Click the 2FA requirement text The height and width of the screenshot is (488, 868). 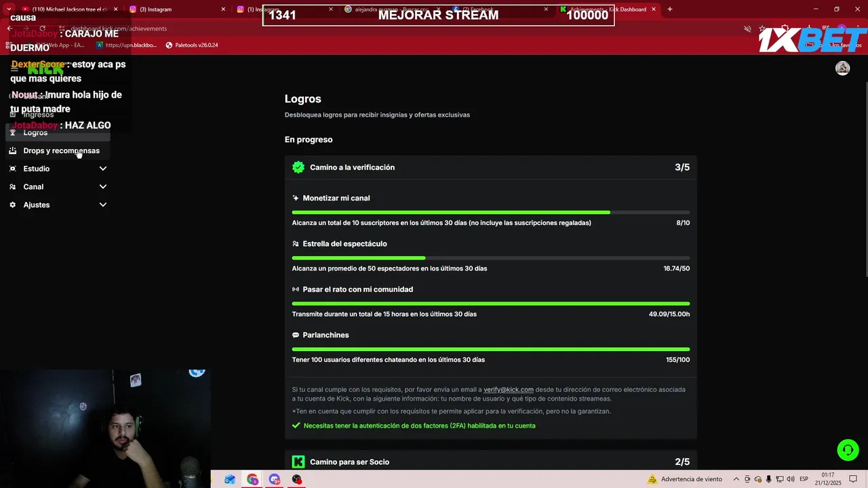(x=420, y=426)
